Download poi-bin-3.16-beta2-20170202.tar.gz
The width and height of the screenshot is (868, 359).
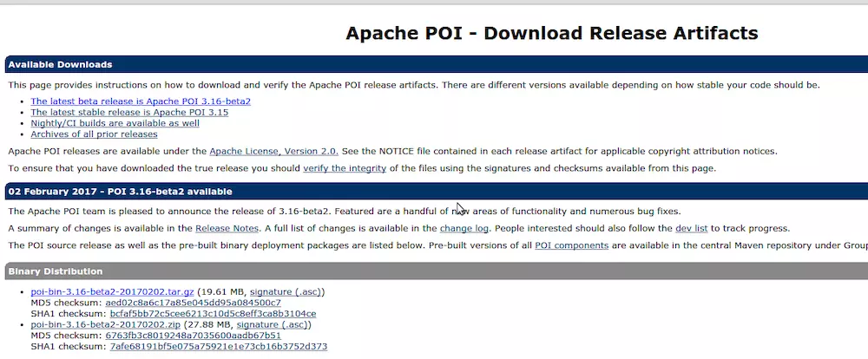(x=112, y=292)
